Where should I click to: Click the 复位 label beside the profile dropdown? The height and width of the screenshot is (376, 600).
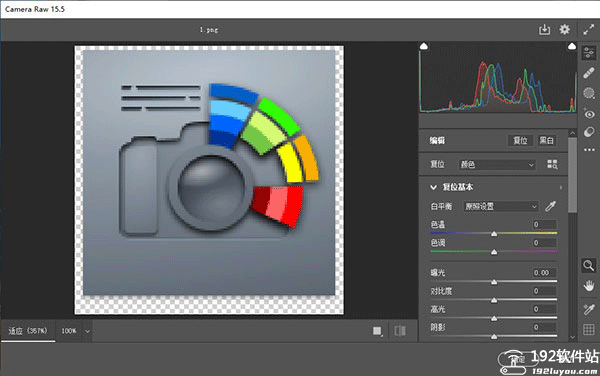tap(437, 164)
